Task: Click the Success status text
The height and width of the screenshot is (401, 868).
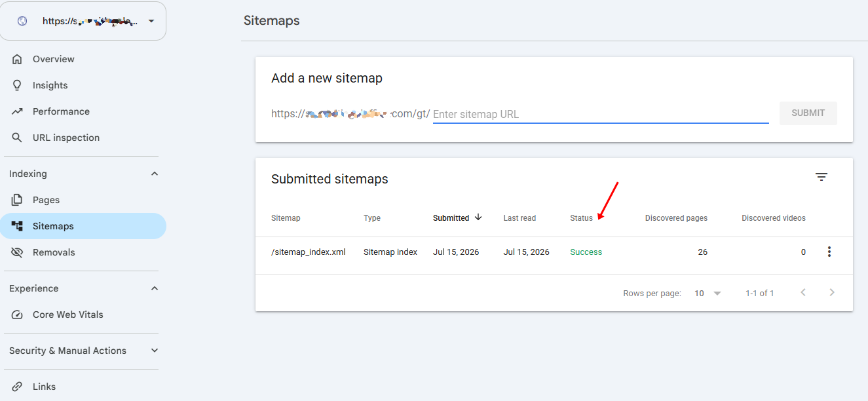Action: 586,252
